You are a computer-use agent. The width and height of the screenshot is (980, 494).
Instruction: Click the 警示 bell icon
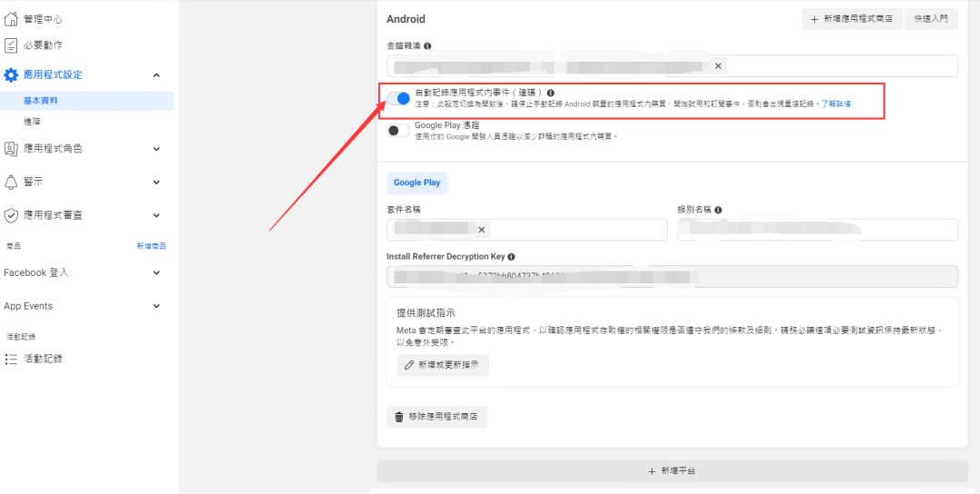pos(11,182)
